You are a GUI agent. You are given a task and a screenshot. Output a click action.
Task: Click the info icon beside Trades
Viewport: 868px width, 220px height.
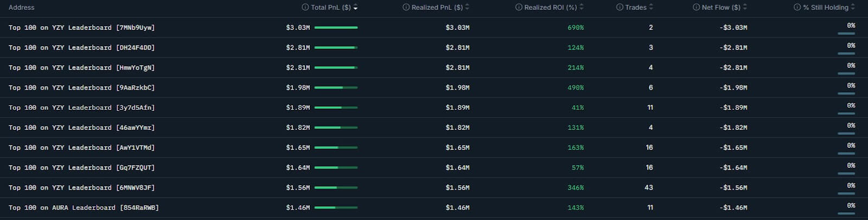pos(620,8)
